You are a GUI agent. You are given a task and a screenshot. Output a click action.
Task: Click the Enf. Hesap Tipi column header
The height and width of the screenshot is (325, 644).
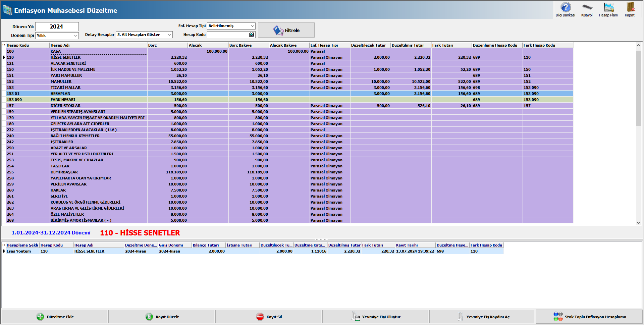pos(330,45)
